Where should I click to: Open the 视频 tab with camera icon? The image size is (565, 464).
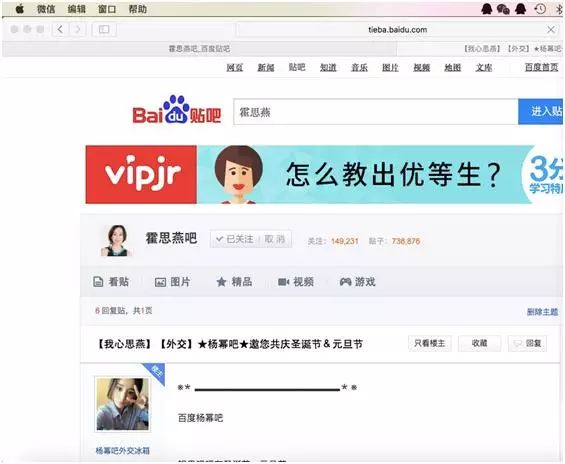tap(296, 282)
